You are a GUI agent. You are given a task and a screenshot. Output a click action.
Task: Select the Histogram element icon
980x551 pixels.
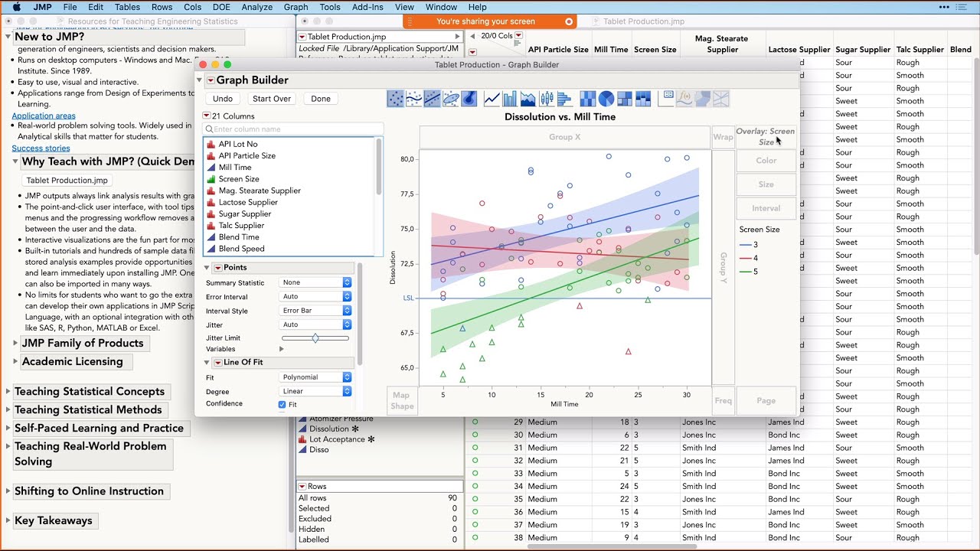pos(565,99)
